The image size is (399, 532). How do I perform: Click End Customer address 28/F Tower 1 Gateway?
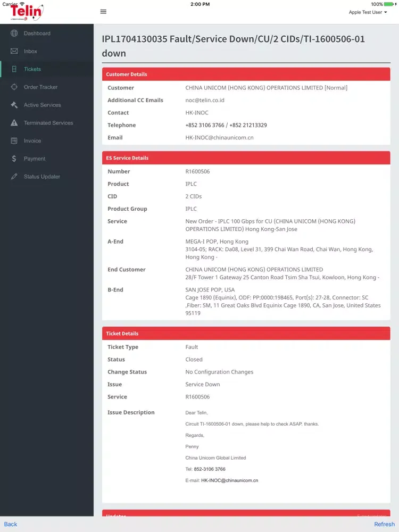(x=282, y=278)
